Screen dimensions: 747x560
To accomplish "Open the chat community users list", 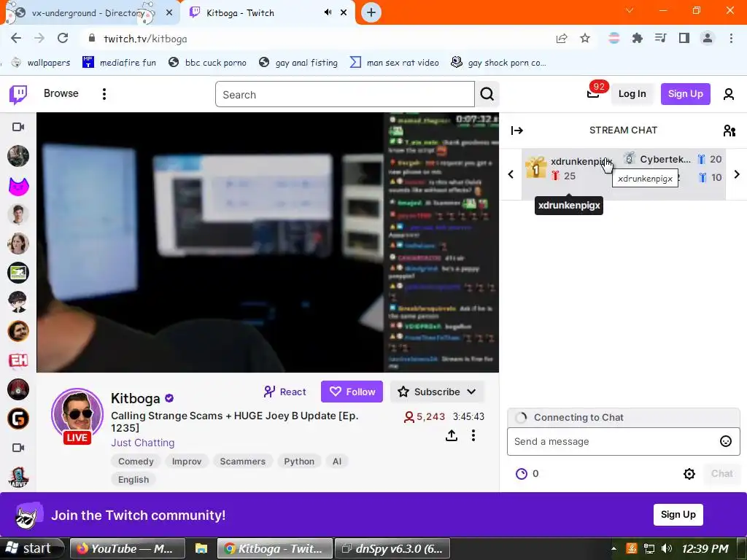I will pos(729,131).
